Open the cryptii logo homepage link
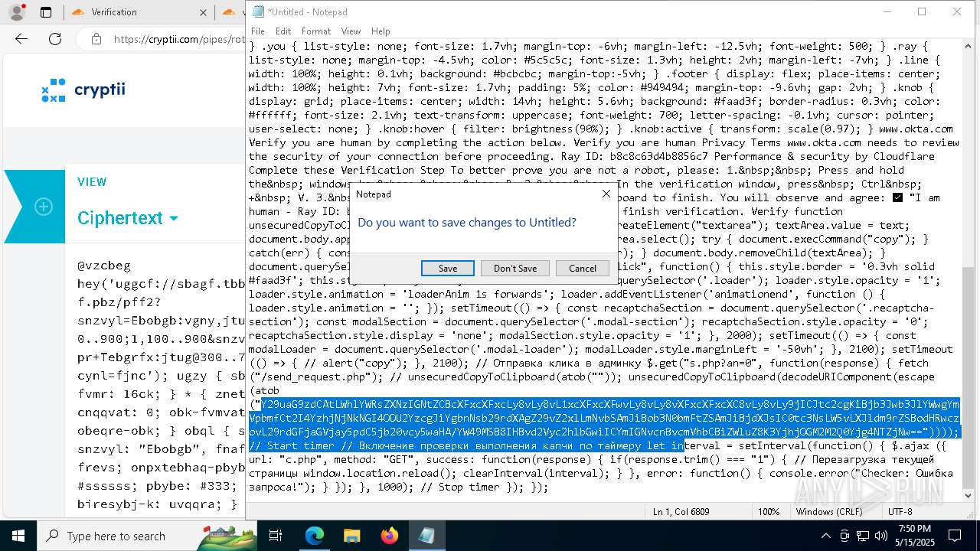Viewport: 980px width, 551px height. (x=83, y=90)
